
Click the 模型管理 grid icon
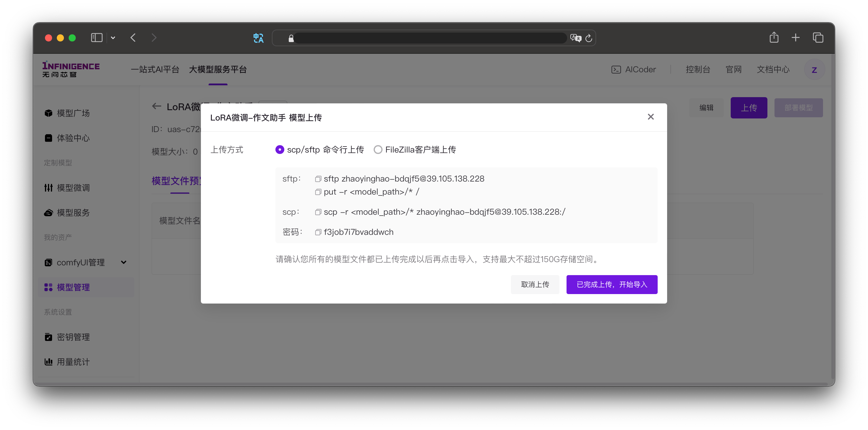(x=48, y=287)
